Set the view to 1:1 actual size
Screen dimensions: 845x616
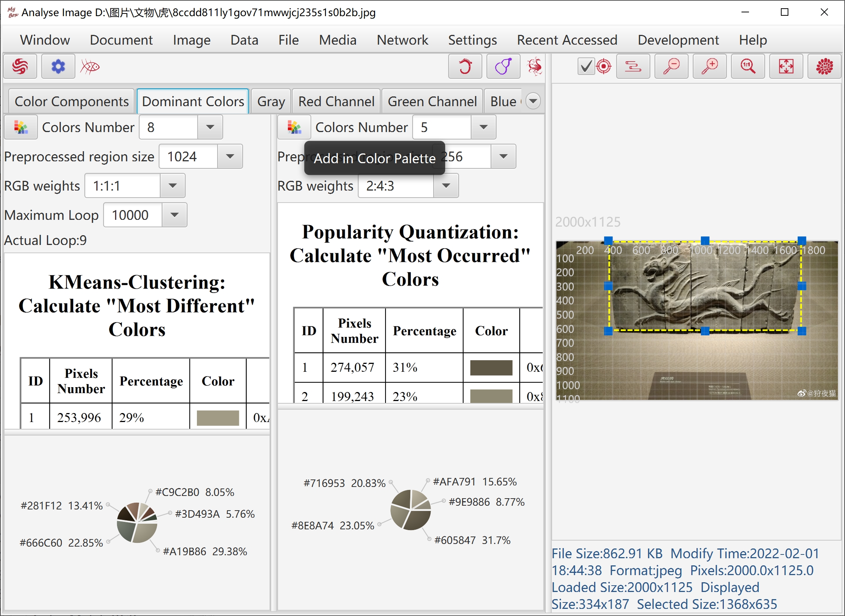click(x=748, y=67)
